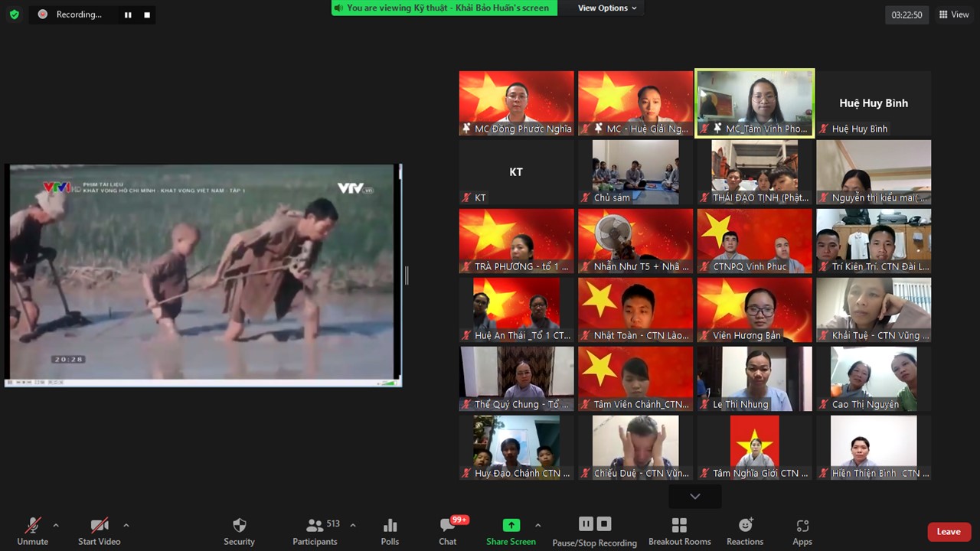Image resolution: width=980 pixels, height=551 pixels.
Task: Select the Huệ An Thái video tile
Action: (516, 309)
